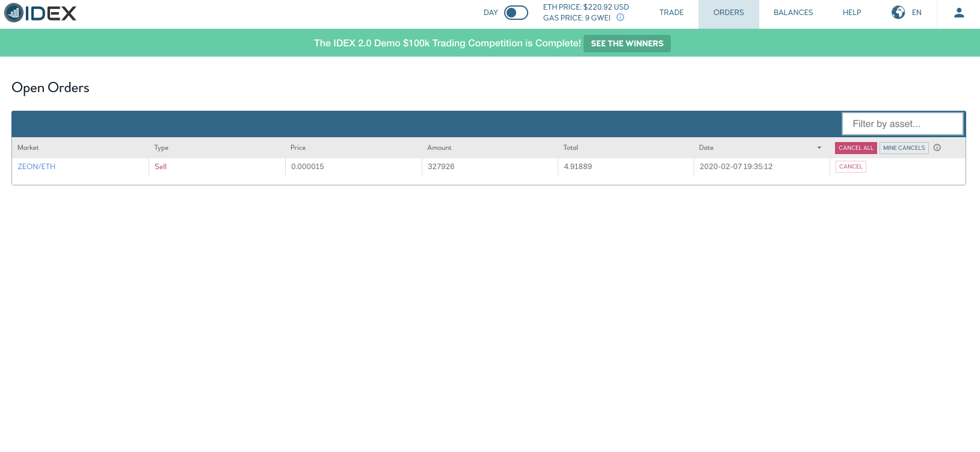Click the Cancel All button
The image size is (980, 452).
856,148
